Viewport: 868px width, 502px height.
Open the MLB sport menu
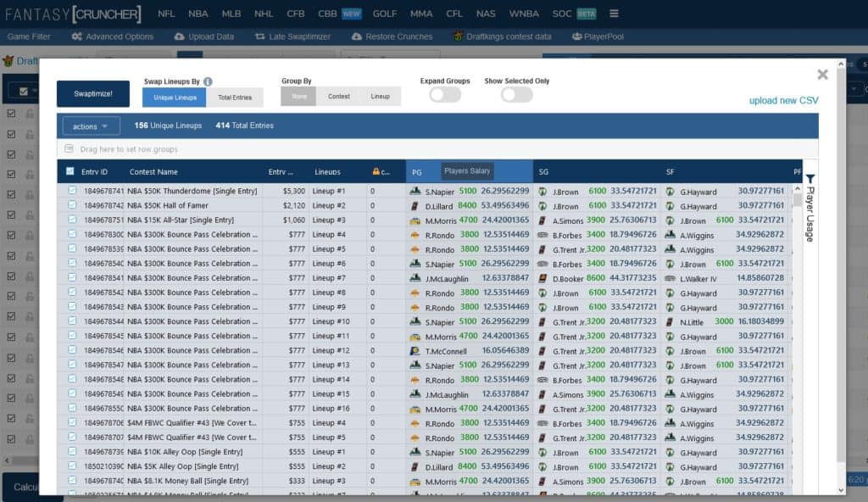[x=231, y=14]
